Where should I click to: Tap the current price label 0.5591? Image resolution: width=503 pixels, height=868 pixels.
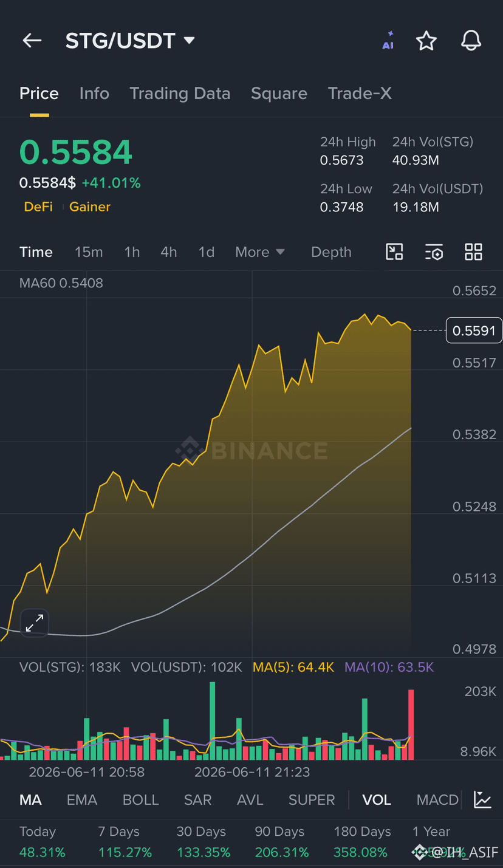[x=474, y=330]
